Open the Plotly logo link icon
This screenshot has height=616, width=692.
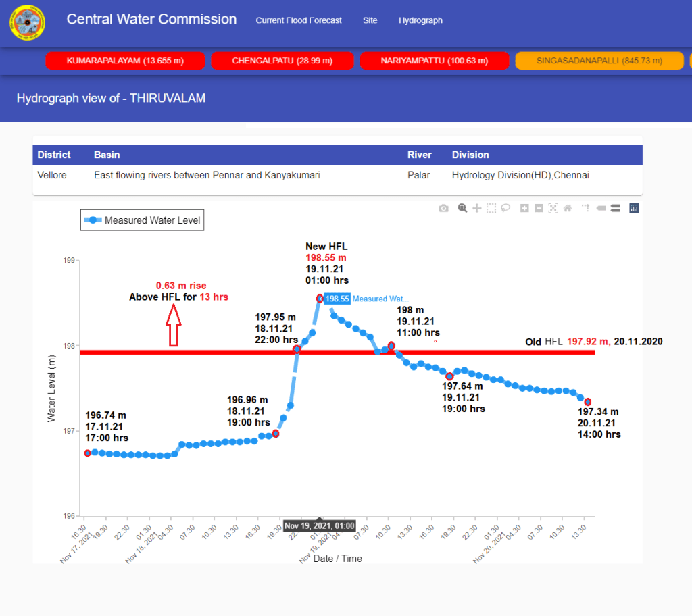(634, 208)
